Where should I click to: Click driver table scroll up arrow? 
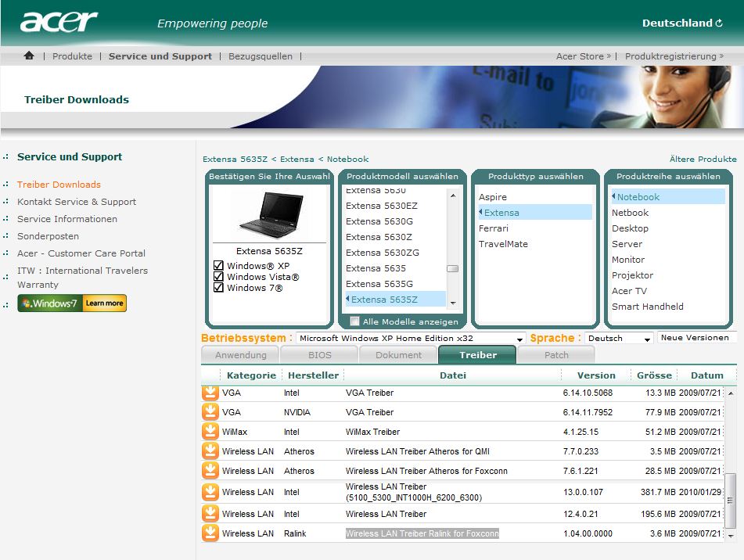(731, 393)
